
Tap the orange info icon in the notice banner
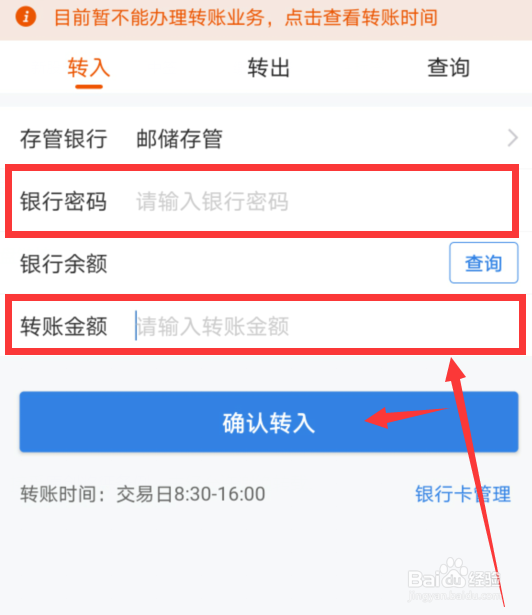26,17
